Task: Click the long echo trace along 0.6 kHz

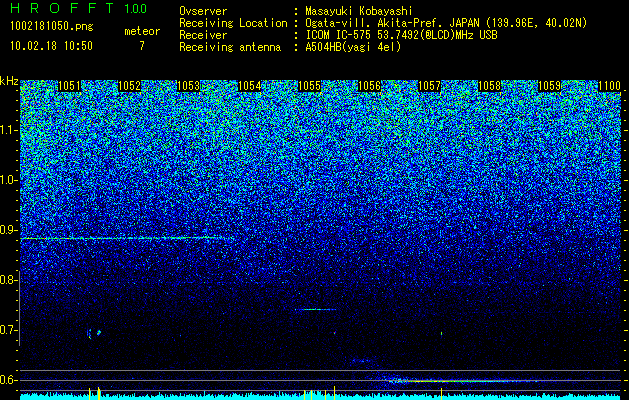Action: pyautogui.click(x=461, y=381)
